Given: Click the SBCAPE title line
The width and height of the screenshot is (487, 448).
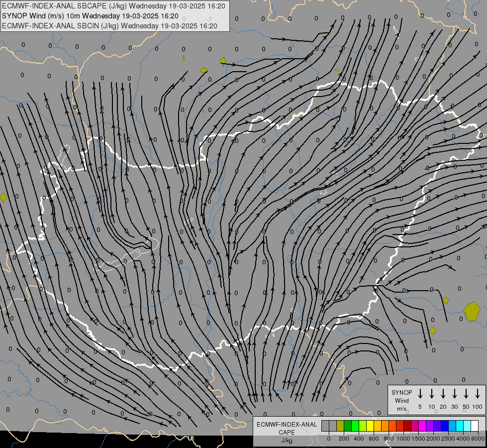Looking at the screenshot, I should (x=113, y=6).
